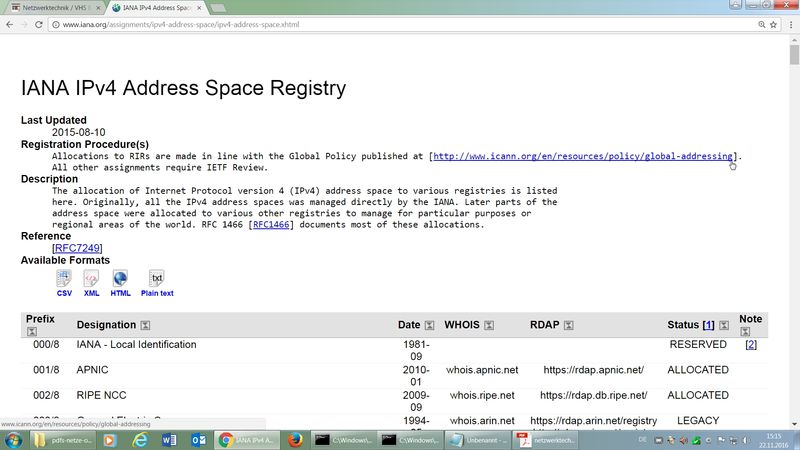800x450 pixels.
Task: Reload the IANA page
Action: [39, 24]
